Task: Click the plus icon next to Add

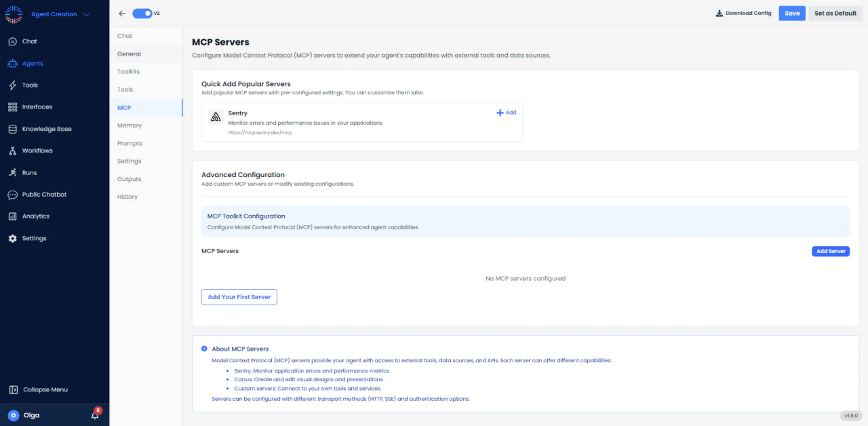Action: [500, 113]
